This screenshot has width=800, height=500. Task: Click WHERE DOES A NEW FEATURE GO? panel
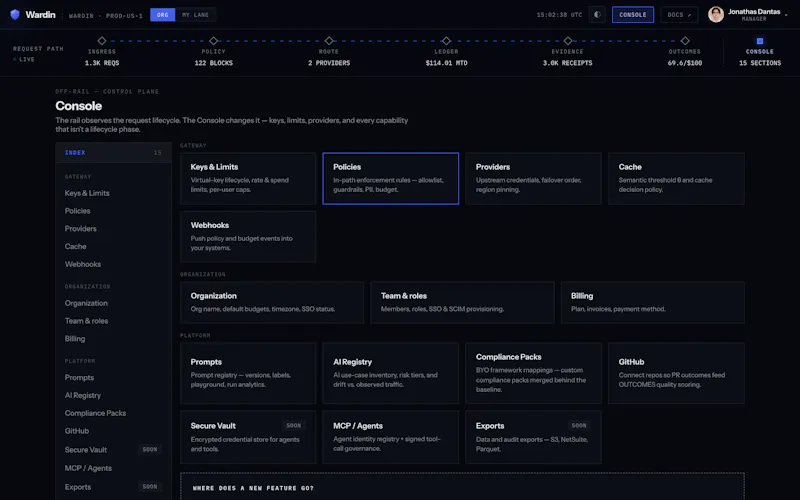click(462, 487)
